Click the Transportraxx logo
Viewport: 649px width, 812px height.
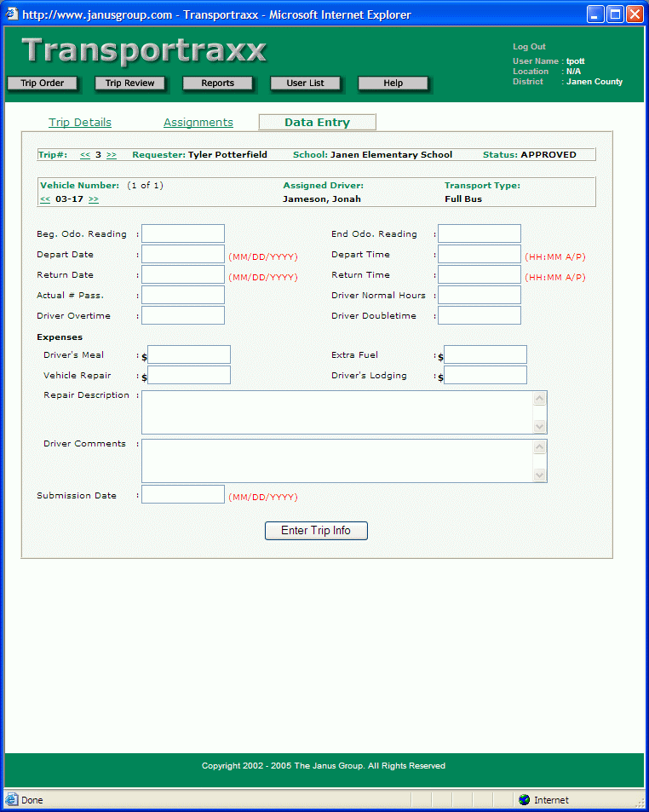click(x=144, y=50)
